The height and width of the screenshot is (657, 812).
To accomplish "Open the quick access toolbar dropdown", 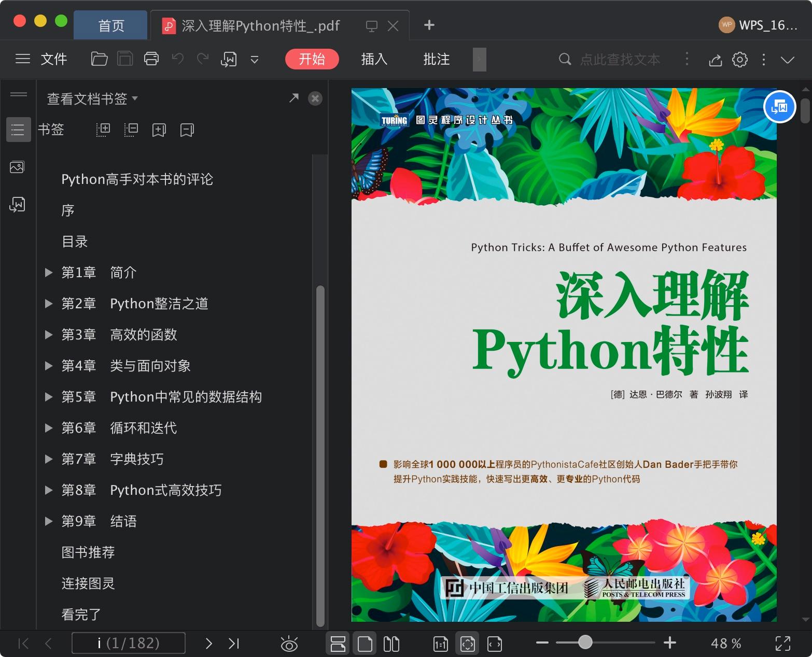I will [x=255, y=60].
